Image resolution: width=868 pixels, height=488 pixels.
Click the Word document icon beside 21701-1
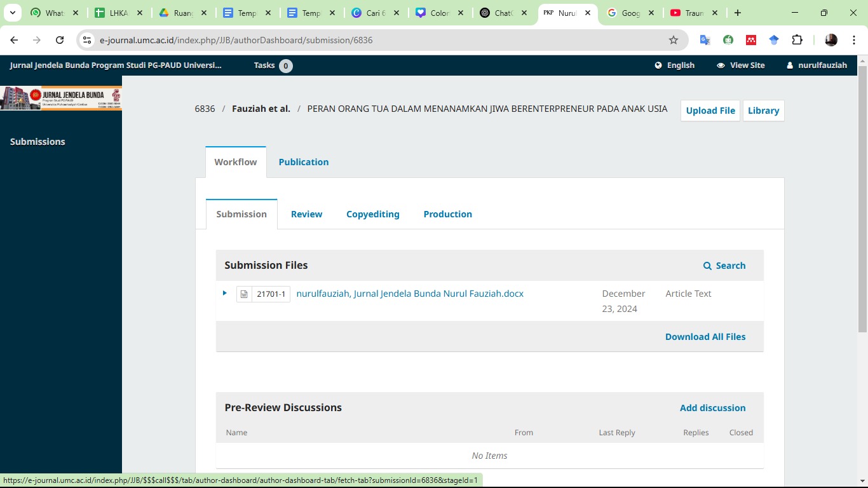244,294
